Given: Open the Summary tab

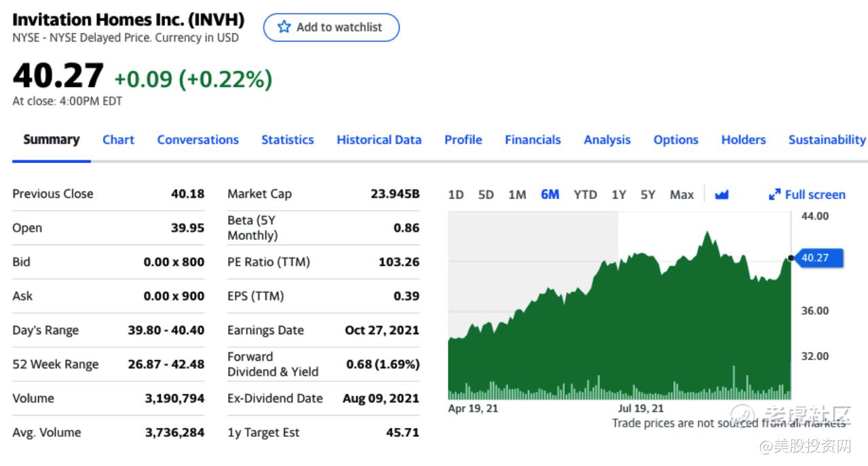Looking at the screenshot, I should click(52, 139).
